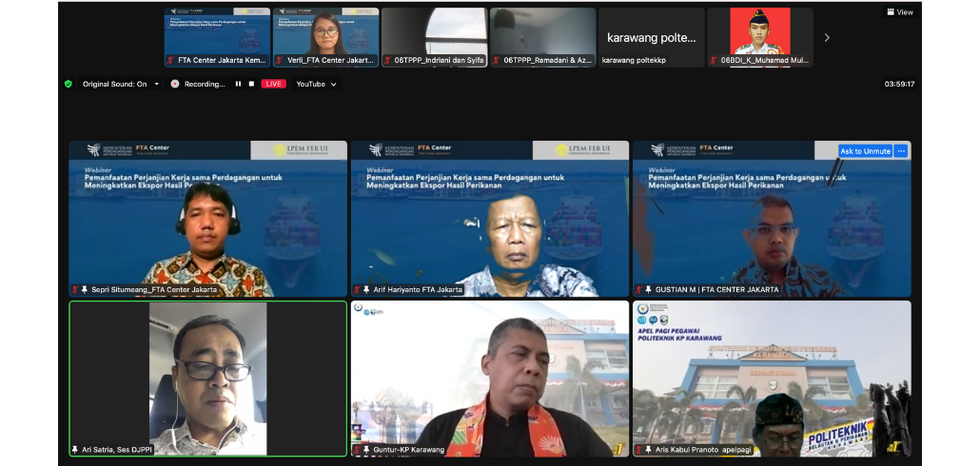980x466 pixels.
Task: Click the pin icon on Ari Satria's tile
Action: click(75, 449)
